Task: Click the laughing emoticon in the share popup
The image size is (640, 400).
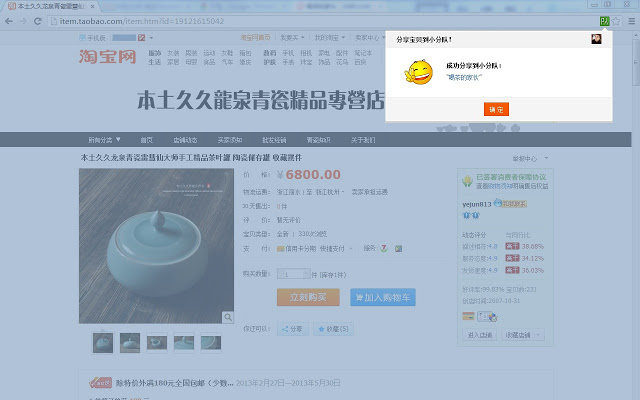Action: click(419, 72)
